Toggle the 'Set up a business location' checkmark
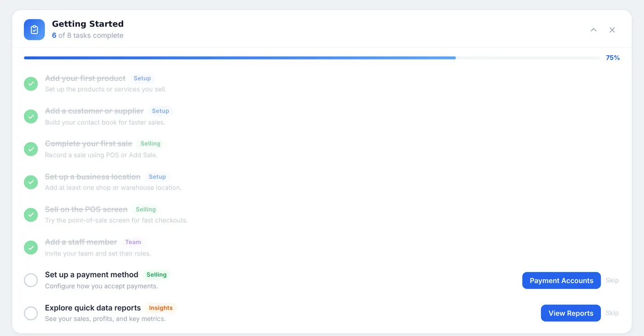Image resolution: width=644 pixels, height=336 pixels. coord(31,182)
